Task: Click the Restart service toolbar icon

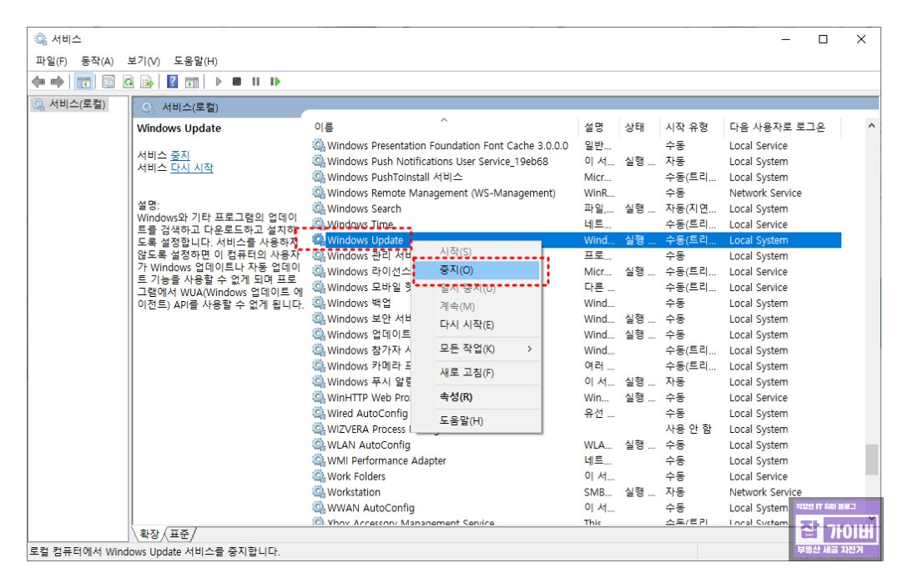Action: tap(275, 82)
